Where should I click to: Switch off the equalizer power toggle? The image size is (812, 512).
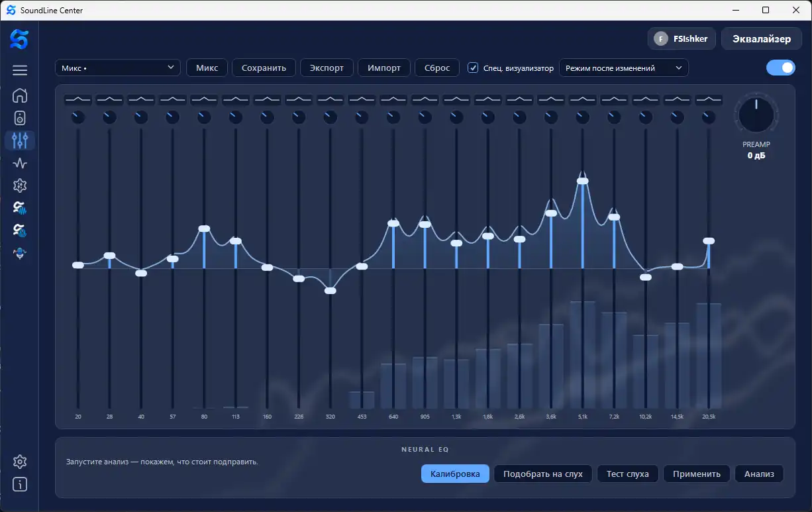point(780,68)
